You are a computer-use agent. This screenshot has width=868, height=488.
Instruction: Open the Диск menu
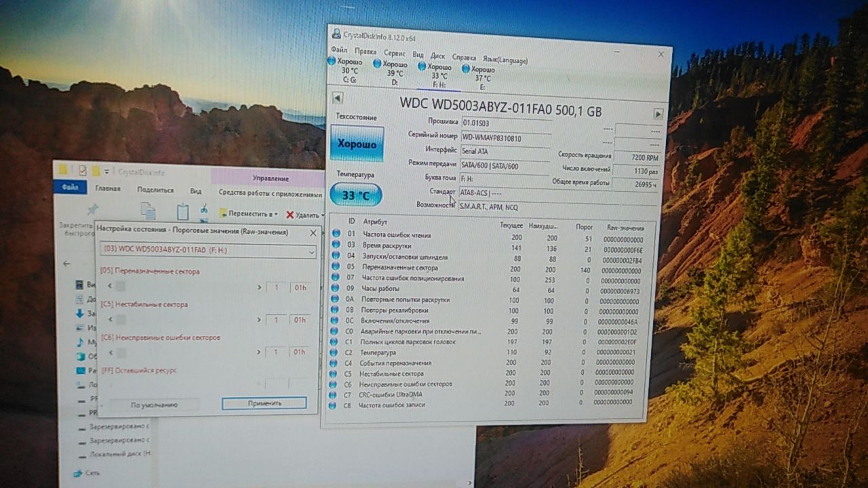click(x=438, y=56)
